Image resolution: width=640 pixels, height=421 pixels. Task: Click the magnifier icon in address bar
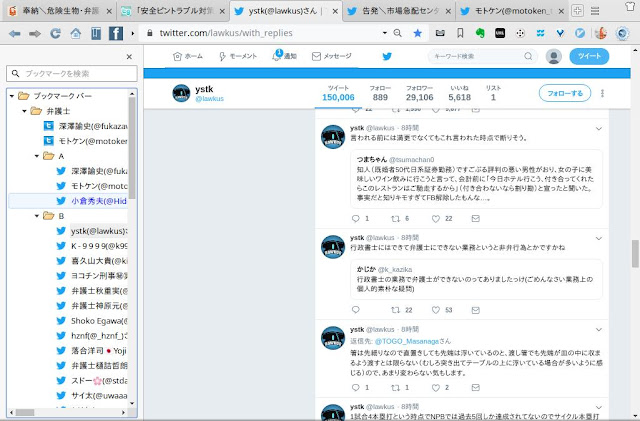point(398,33)
